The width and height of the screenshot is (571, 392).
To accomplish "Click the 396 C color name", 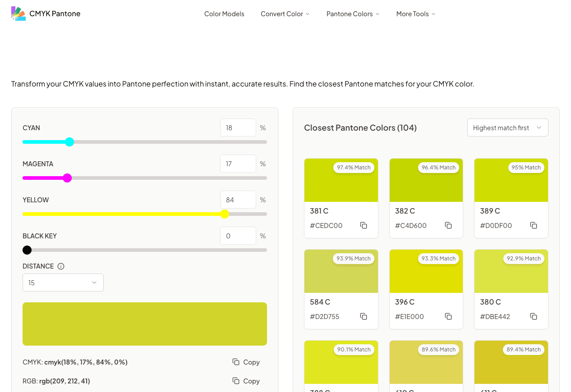I will click(x=405, y=302).
